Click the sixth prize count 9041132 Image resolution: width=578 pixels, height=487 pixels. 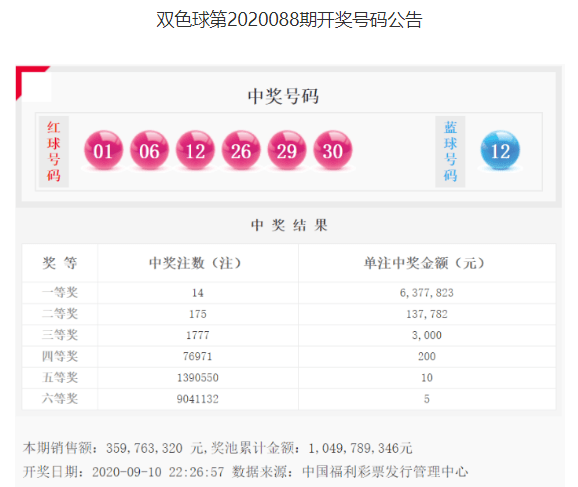(x=198, y=399)
